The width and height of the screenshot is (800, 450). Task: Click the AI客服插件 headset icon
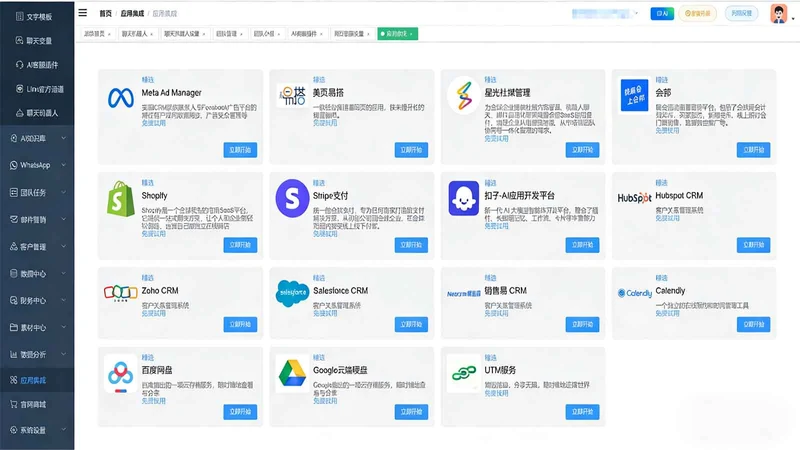[x=19, y=65]
